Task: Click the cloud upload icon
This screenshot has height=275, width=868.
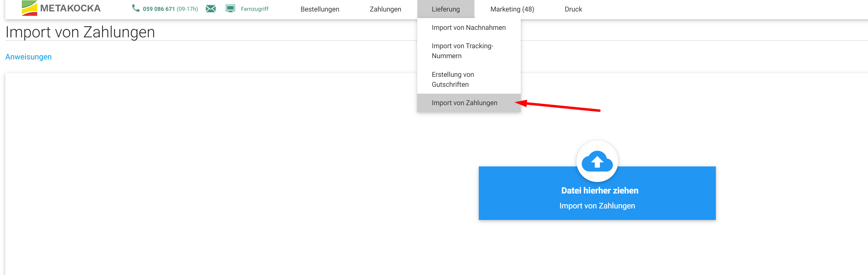Action: click(597, 161)
